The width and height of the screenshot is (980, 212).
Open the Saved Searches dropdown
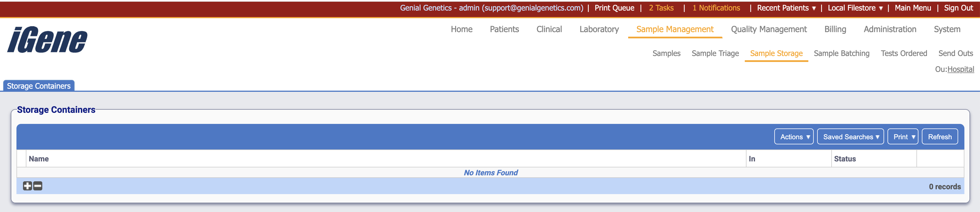coord(850,136)
